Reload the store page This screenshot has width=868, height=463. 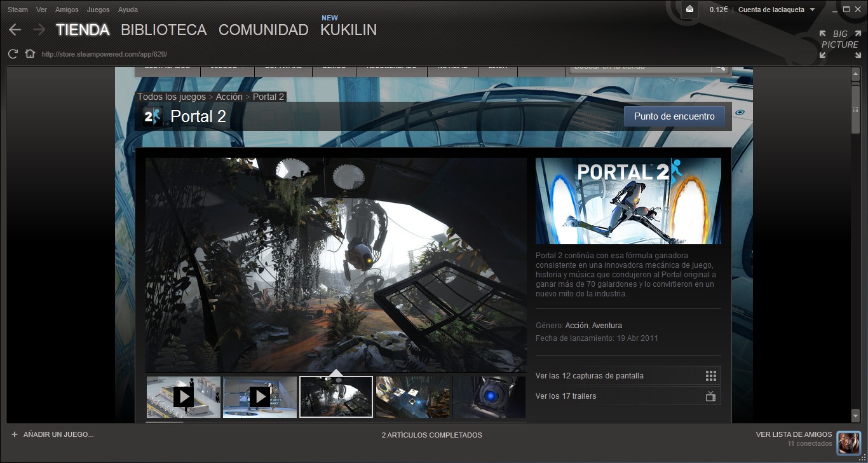[x=13, y=54]
